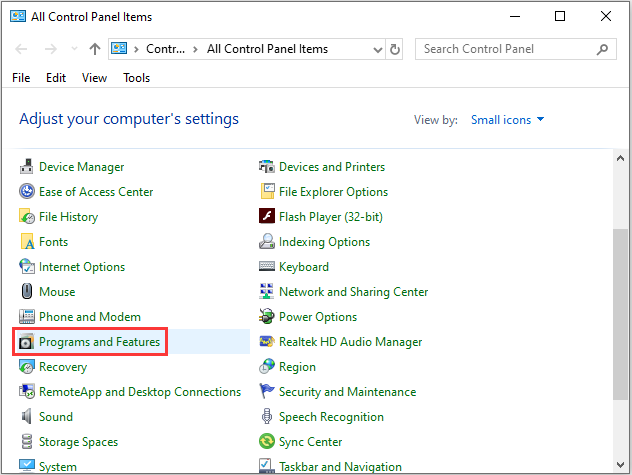Expand the chevron after Contr... breadcrumb
The height and width of the screenshot is (475, 632).
(x=195, y=49)
